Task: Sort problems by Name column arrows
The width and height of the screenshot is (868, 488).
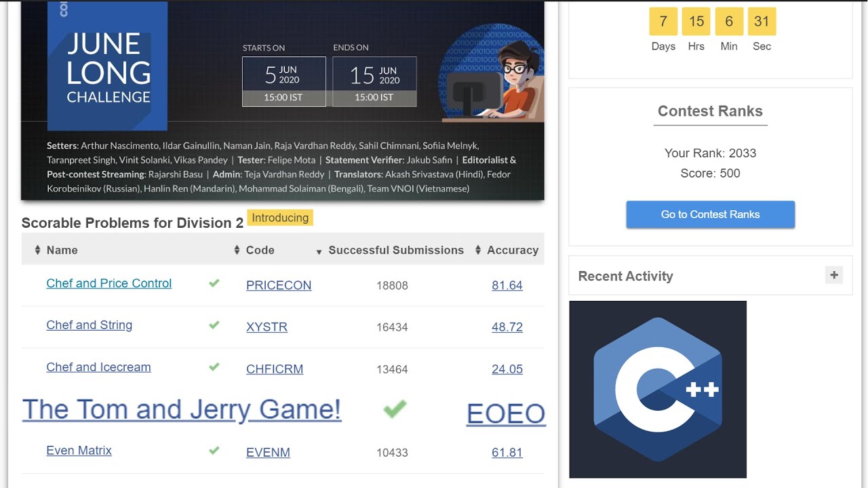Action: pyautogui.click(x=37, y=250)
